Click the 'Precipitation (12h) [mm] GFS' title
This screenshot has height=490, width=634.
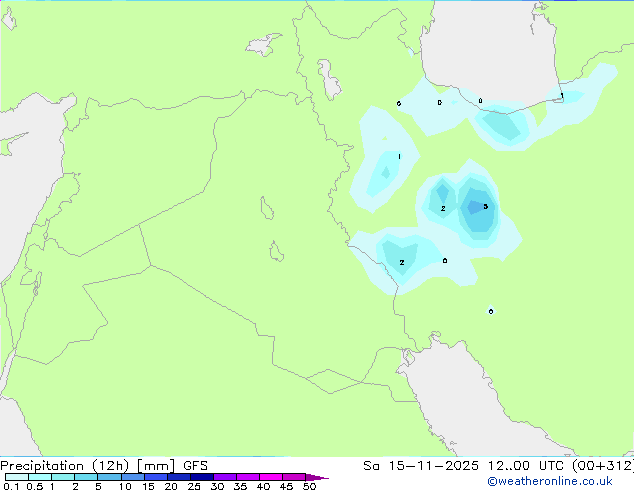[104, 466]
